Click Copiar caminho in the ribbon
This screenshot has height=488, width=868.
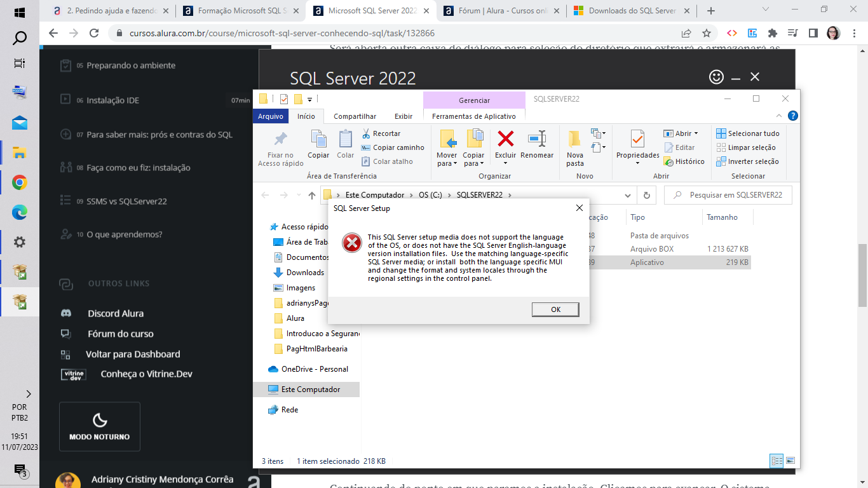tap(393, 147)
